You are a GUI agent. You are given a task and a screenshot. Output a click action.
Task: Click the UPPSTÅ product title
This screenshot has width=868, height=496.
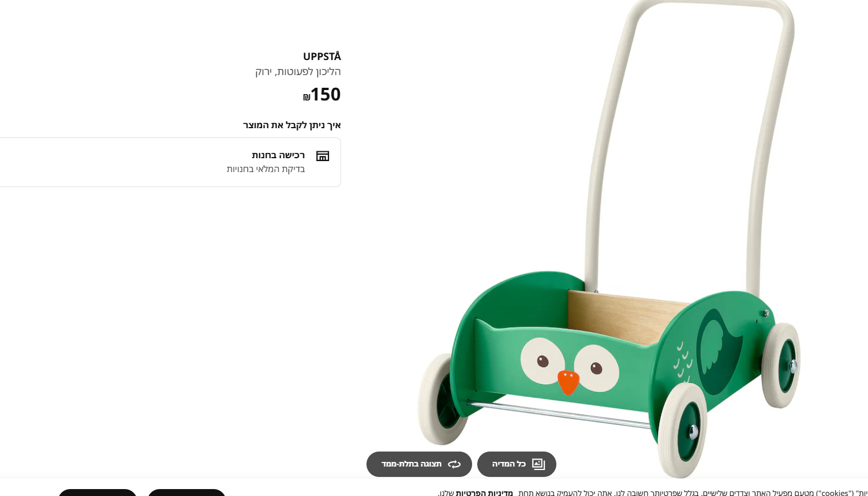tap(322, 57)
